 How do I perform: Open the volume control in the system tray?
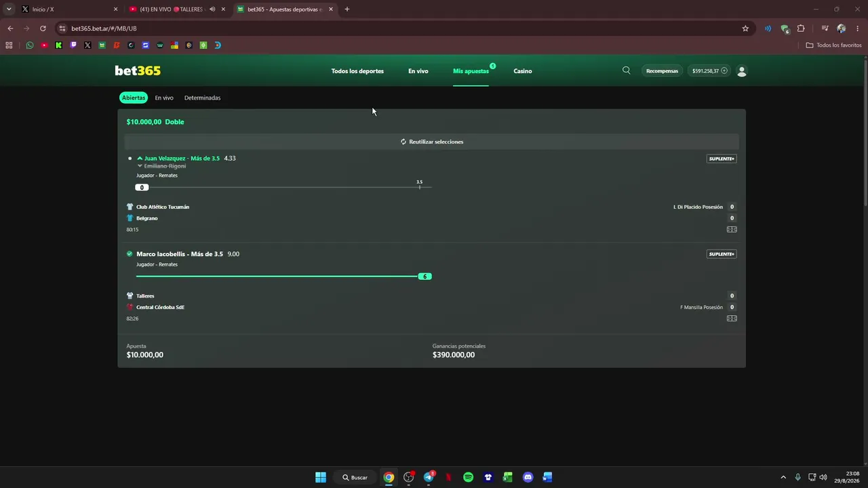[823, 477]
